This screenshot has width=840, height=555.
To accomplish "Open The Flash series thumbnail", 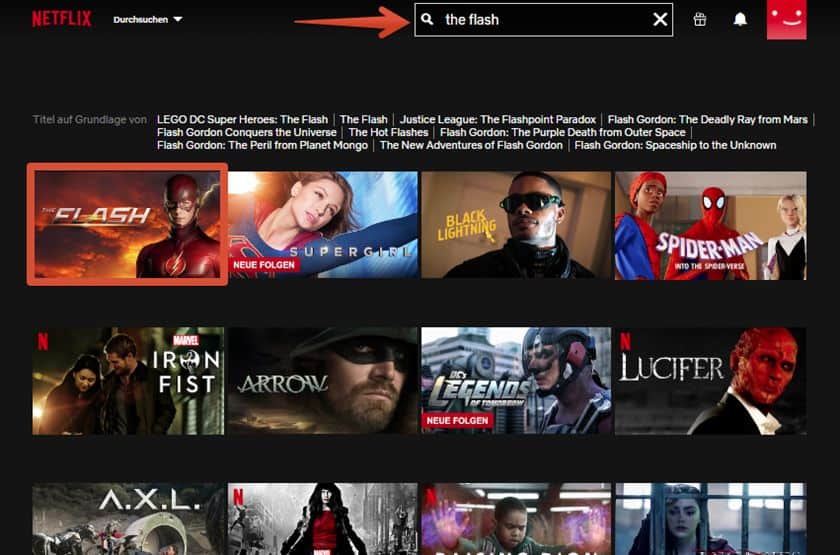I will pos(128,224).
